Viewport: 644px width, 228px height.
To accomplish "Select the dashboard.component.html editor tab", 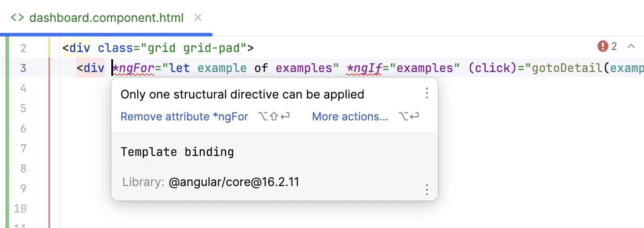I will pos(106,18).
